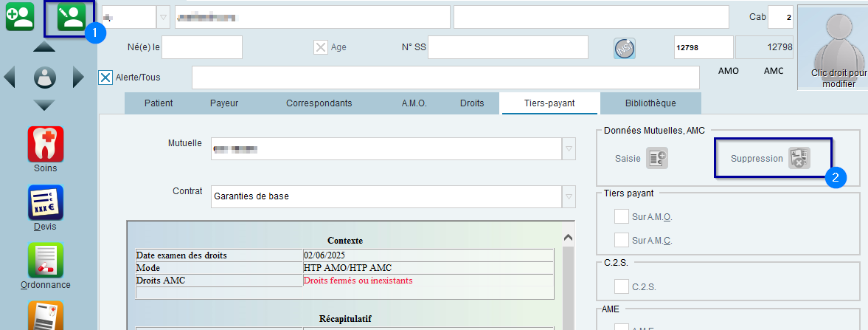Open the Bibliothèque tab
Screen dimensions: 868x330
[650, 103]
